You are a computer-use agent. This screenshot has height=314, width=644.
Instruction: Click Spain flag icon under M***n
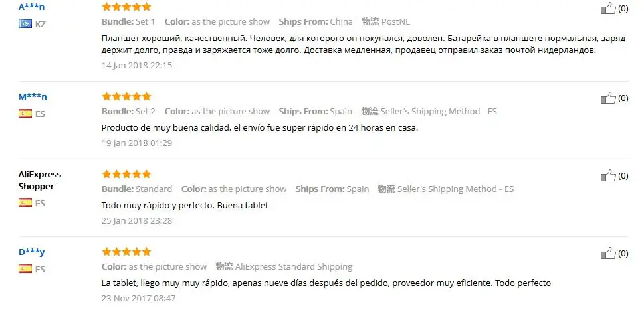[x=25, y=114]
